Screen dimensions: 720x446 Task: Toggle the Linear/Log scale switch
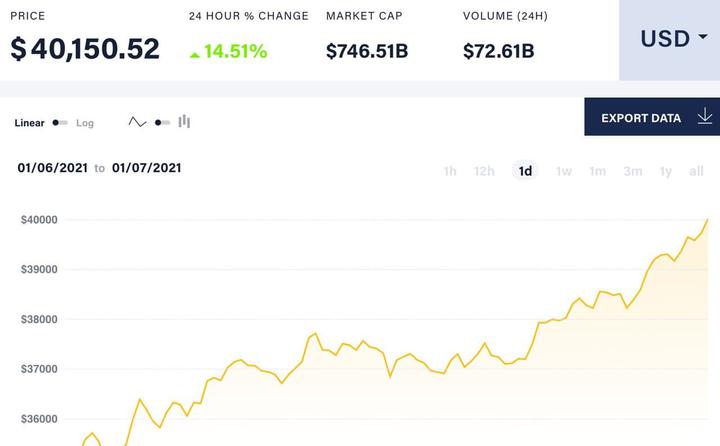click(60, 123)
